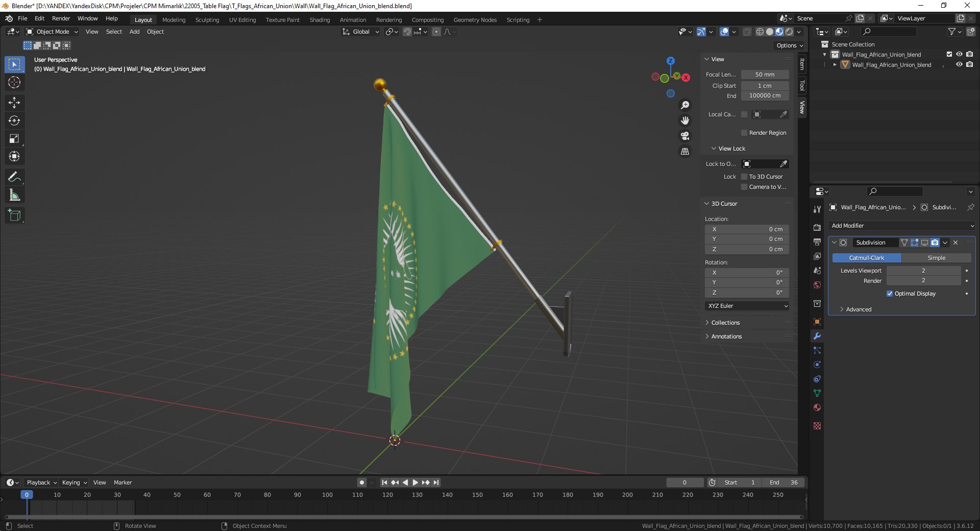Hide the Wall_Flag_African_Union_blend mesh object eye

tap(959, 64)
